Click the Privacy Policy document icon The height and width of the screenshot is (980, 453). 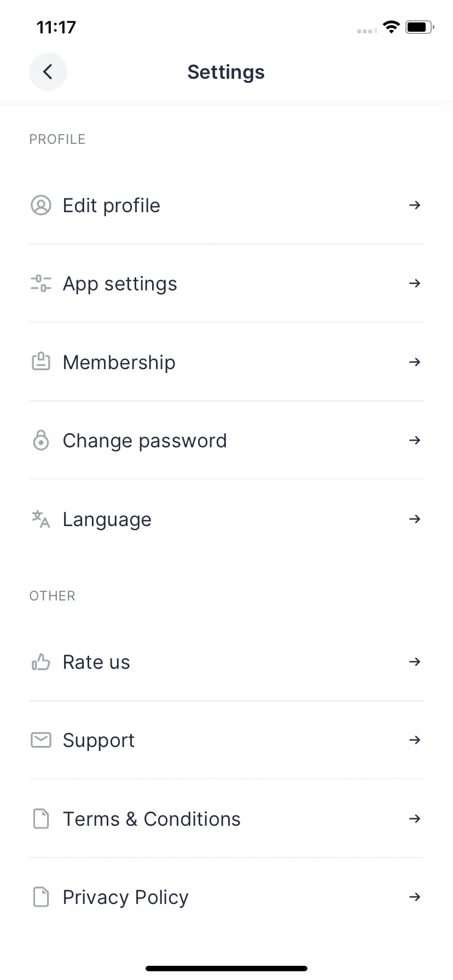[x=41, y=897]
